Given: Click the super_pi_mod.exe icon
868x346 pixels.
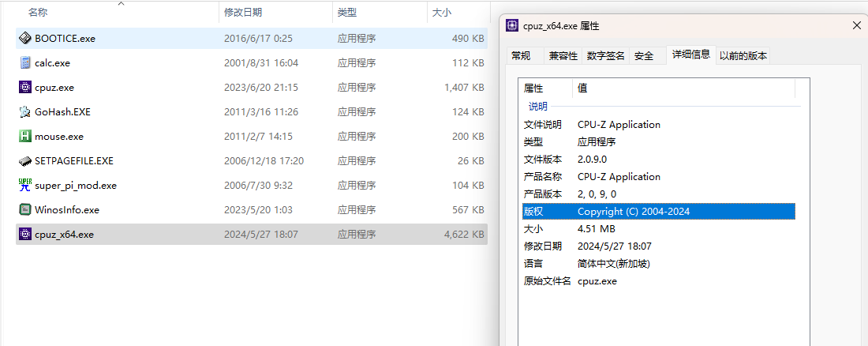Looking at the screenshot, I should [x=25, y=185].
